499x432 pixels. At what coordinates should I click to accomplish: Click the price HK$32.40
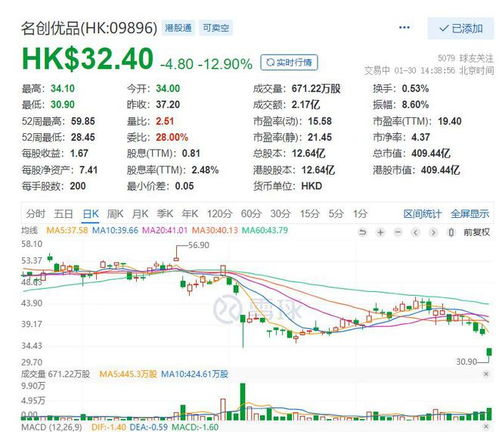point(87,59)
